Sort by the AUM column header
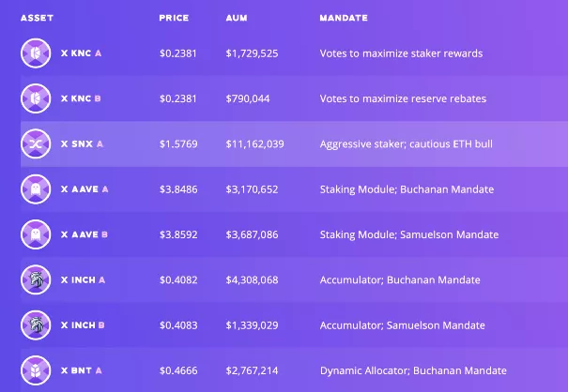Screen dimensions: 568x392 (237, 18)
